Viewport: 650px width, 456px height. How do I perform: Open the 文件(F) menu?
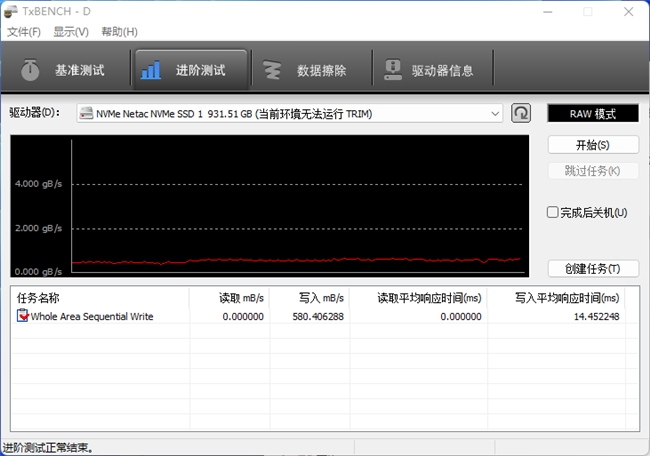pyautogui.click(x=24, y=32)
